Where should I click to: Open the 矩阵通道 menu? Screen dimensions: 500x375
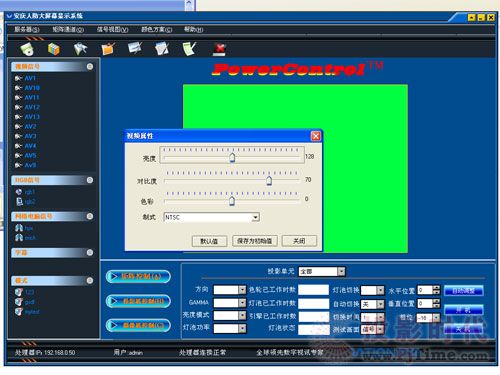coord(68,29)
